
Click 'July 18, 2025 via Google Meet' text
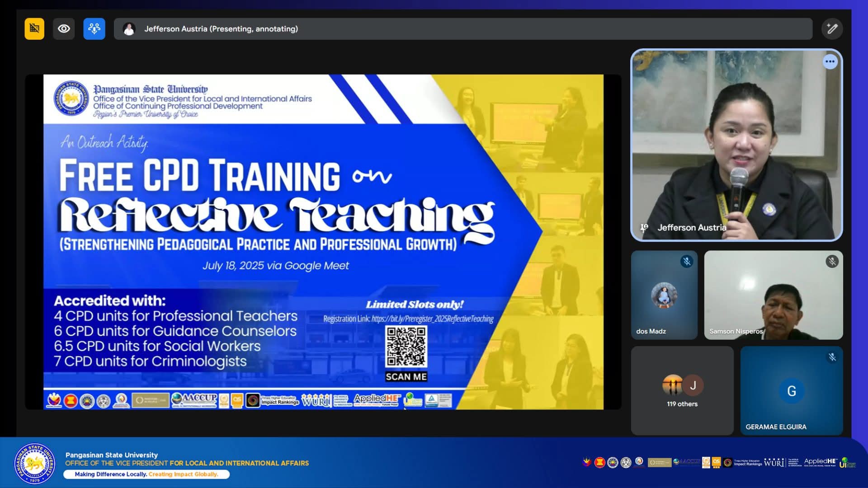(276, 266)
